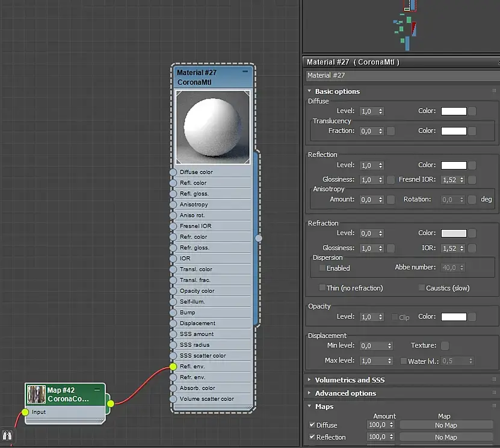Click Map #42 Input socket

point(25,413)
